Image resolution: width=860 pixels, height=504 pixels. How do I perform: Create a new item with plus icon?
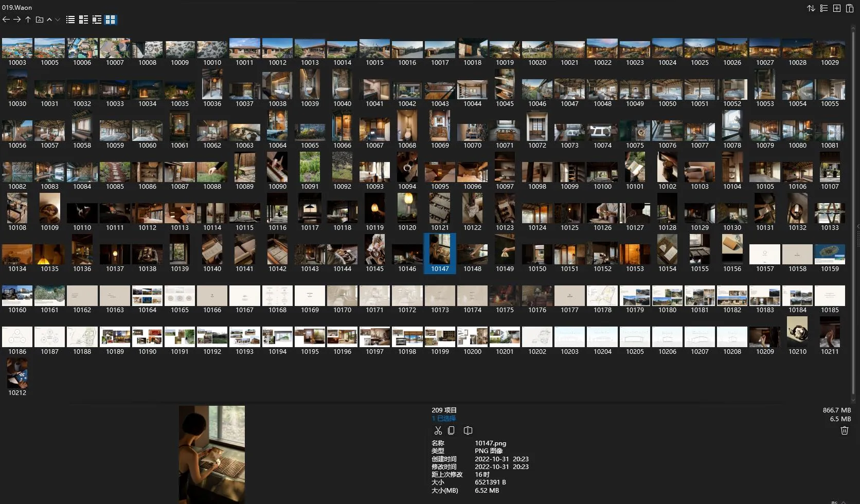tap(837, 8)
